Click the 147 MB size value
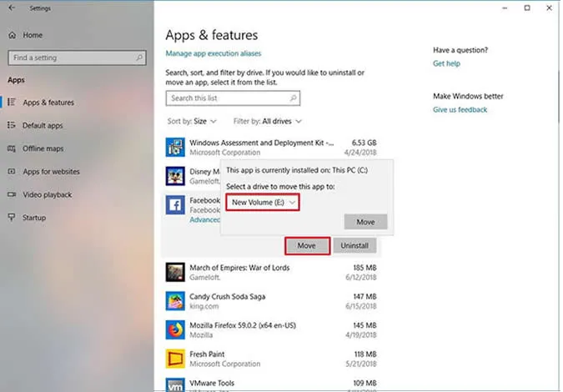This screenshot has width=563, height=392. point(364,297)
